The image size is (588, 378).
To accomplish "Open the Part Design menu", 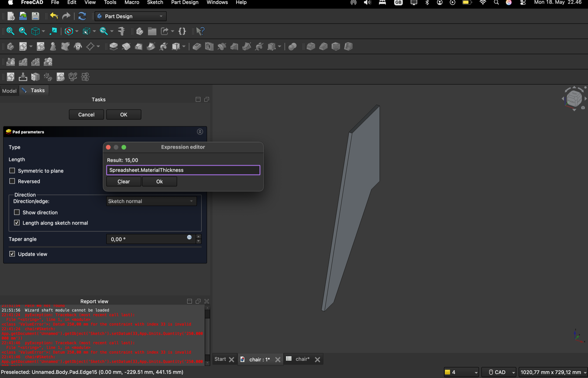I will coord(185,3).
